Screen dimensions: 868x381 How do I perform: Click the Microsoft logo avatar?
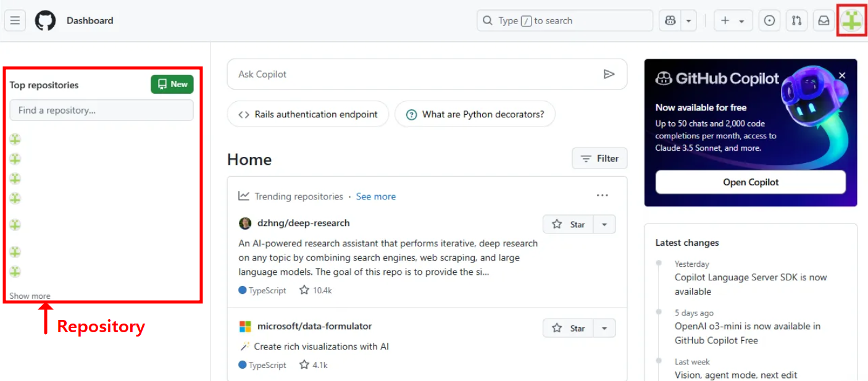click(x=245, y=326)
